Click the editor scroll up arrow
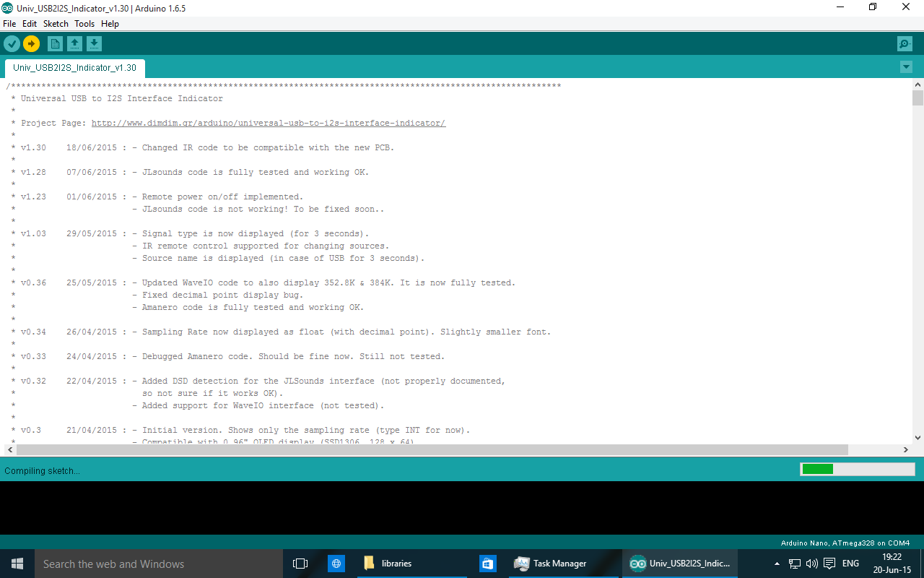 (x=918, y=85)
